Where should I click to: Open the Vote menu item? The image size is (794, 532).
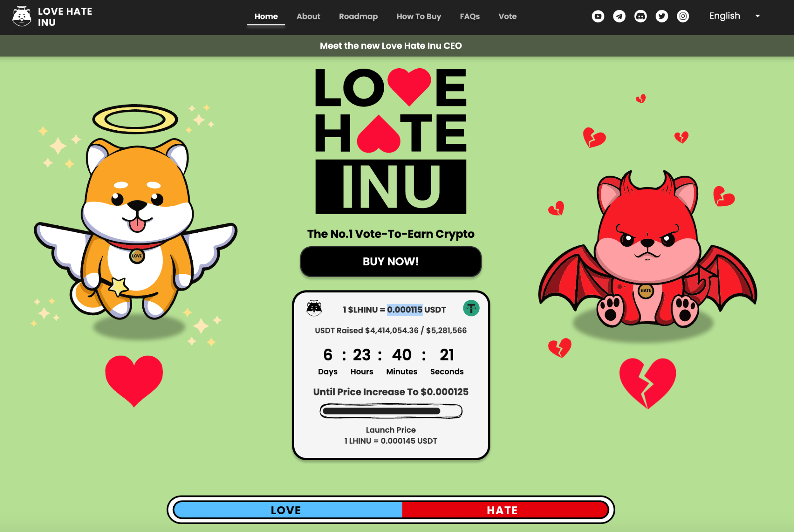[x=507, y=16]
